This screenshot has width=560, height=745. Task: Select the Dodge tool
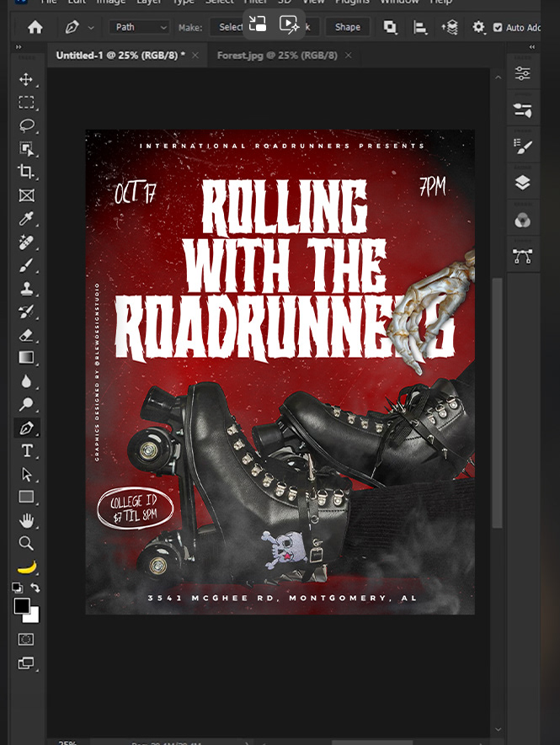pyautogui.click(x=26, y=404)
